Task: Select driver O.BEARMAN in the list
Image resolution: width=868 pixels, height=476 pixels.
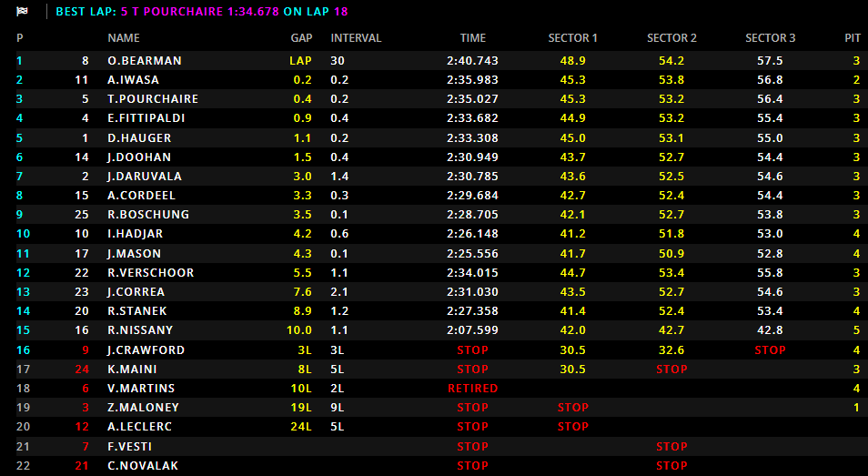Action: (144, 61)
